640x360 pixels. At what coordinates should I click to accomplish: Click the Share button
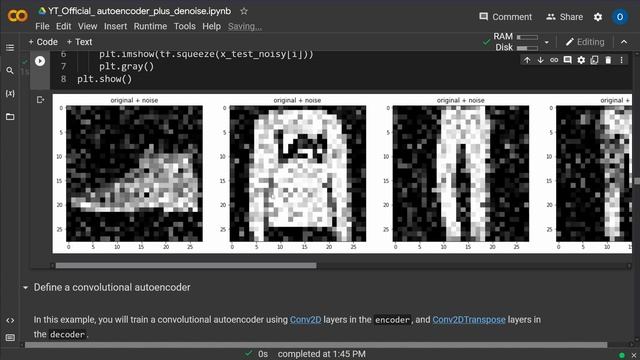564,17
